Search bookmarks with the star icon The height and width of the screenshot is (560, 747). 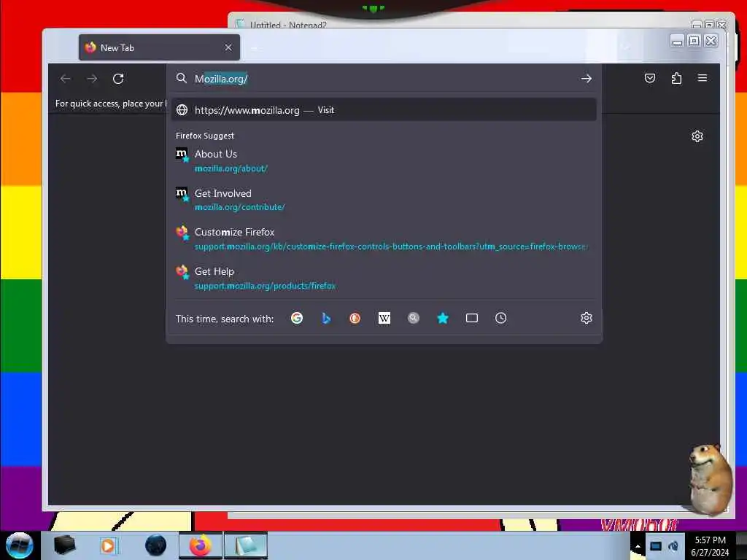tap(443, 318)
